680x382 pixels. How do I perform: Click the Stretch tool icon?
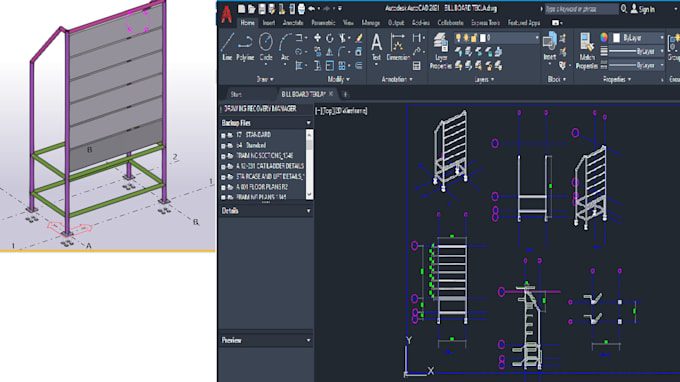click(317, 66)
